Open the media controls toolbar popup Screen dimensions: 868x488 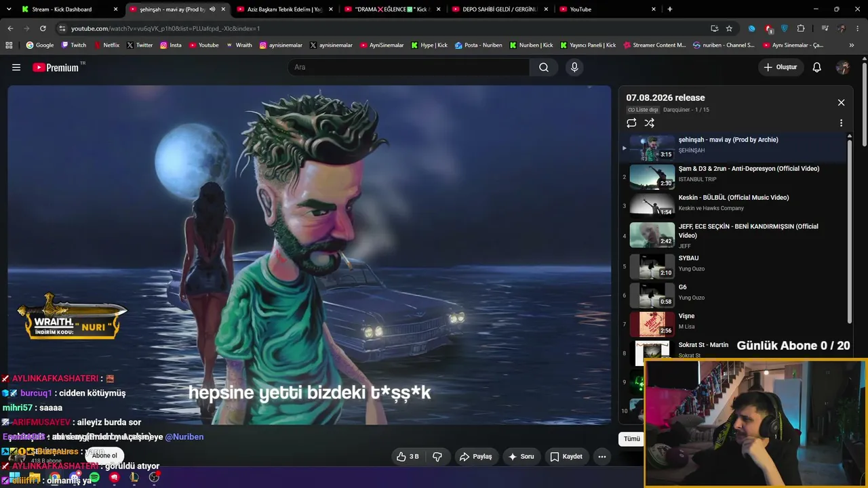coord(825,28)
